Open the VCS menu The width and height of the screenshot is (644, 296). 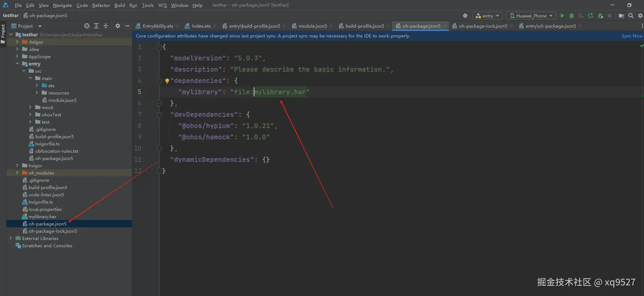click(162, 5)
